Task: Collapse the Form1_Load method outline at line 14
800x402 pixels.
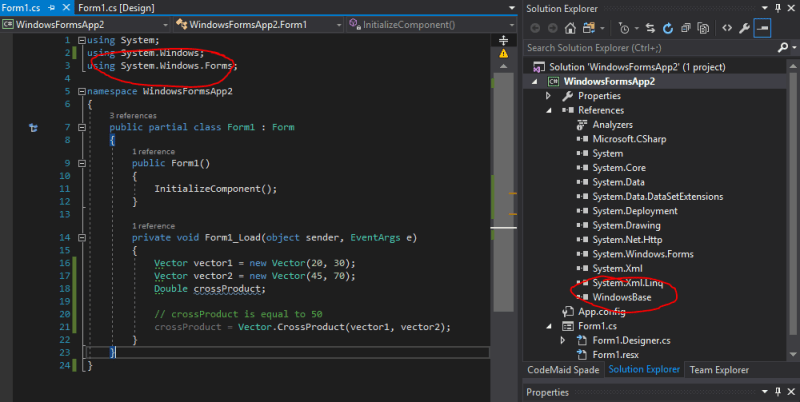Action: (82, 237)
